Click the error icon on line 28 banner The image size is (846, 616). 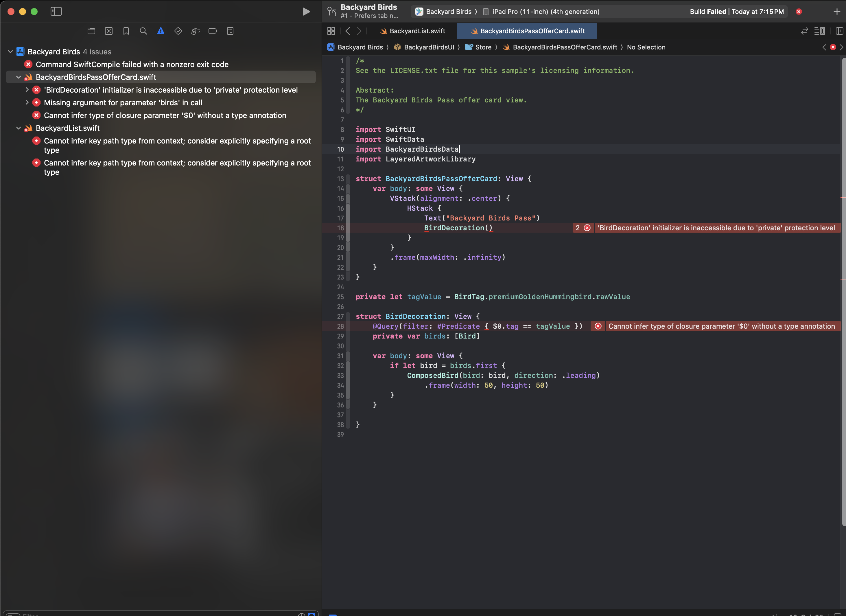click(598, 326)
